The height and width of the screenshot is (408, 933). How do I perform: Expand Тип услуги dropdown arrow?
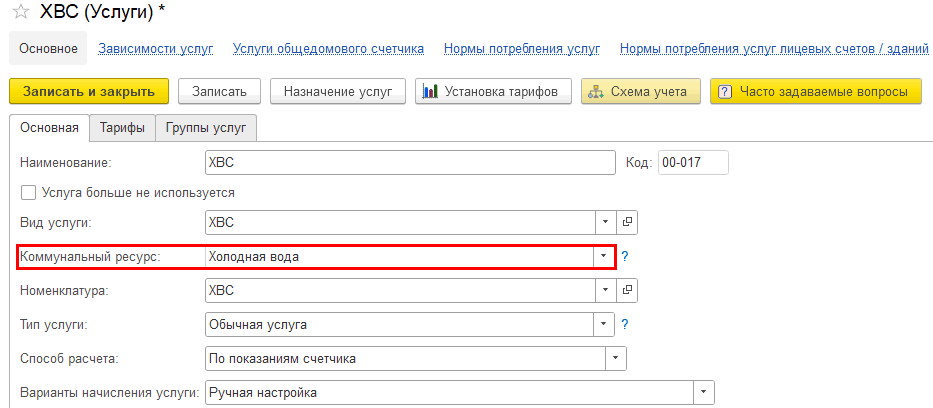pyautogui.click(x=603, y=324)
